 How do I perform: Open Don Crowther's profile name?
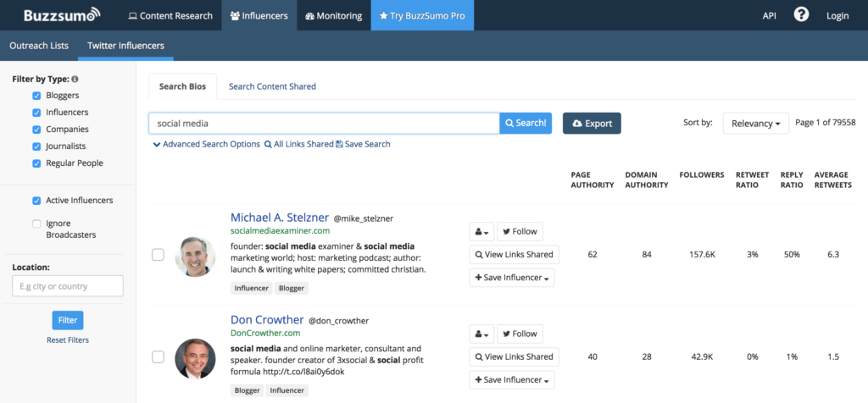pyautogui.click(x=267, y=319)
